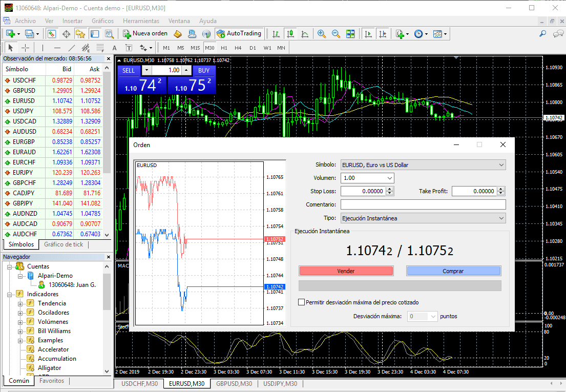Switch chart timeframe to H1
This screenshot has width=566, height=392.
click(224, 48)
